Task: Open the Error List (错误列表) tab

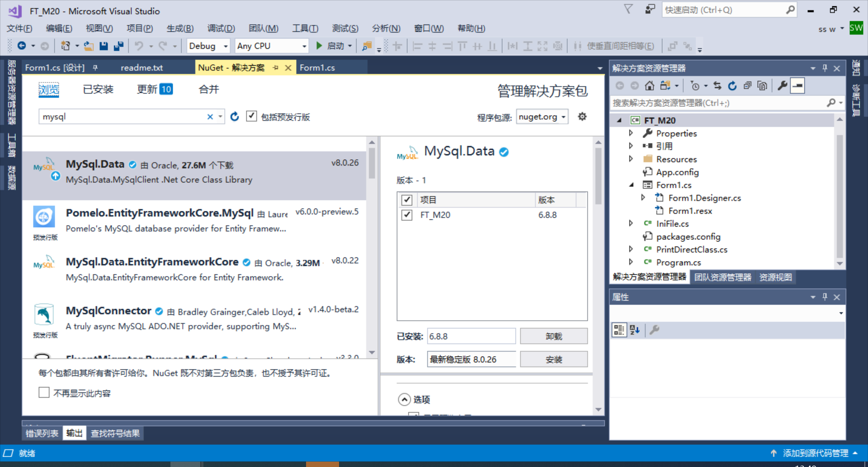Action: click(42, 433)
